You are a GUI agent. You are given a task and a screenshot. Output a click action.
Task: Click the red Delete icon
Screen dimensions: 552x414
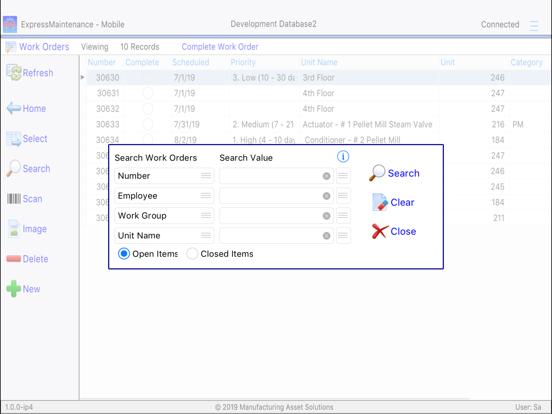(14, 259)
